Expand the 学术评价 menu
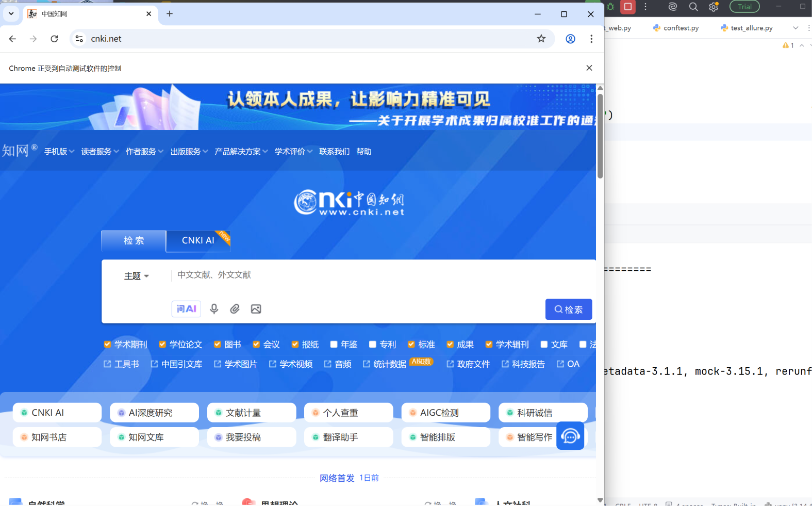This screenshot has width=812, height=506. click(294, 152)
